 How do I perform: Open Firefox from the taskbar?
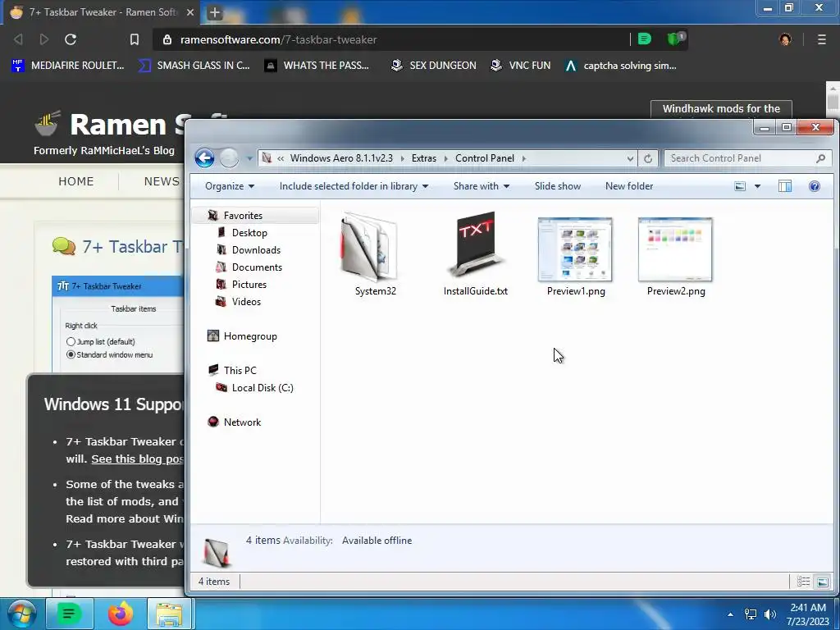click(120, 614)
